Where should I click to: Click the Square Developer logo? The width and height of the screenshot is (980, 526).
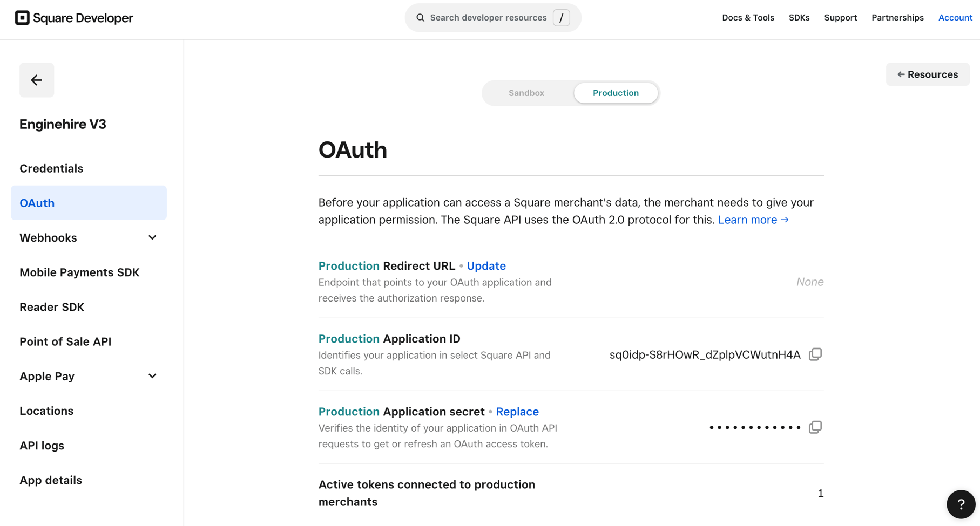click(74, 18)
